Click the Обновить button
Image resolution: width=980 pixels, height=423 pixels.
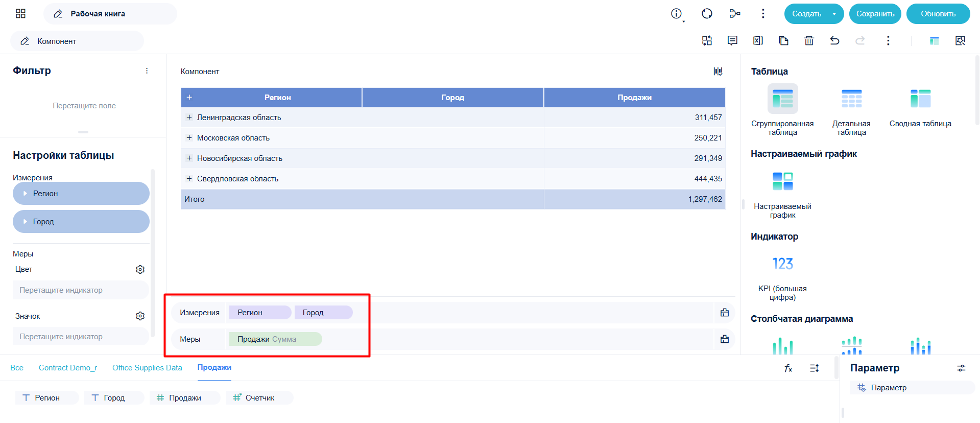point(938,14)
